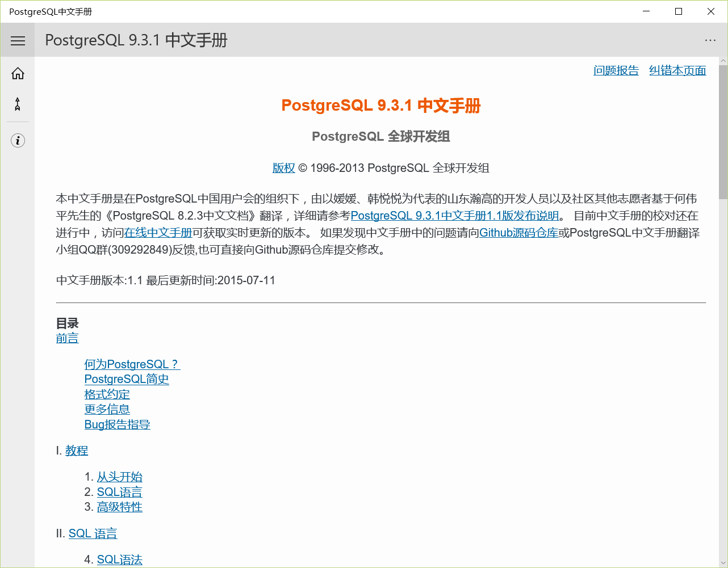Image resolution: width=728 pixels, height=568 pixels.
Task: Click the navigation arrow icon in sidebar
Action: coord(18,104)
